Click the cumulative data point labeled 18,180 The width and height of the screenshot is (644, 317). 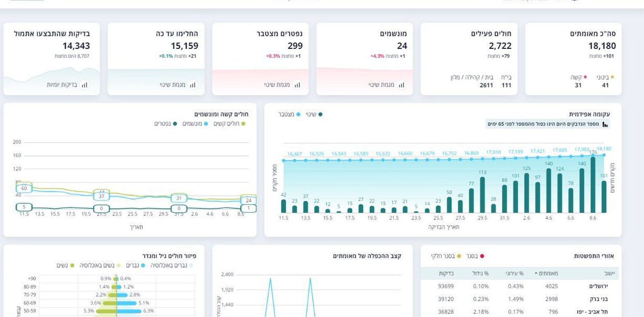click(604, 155)
